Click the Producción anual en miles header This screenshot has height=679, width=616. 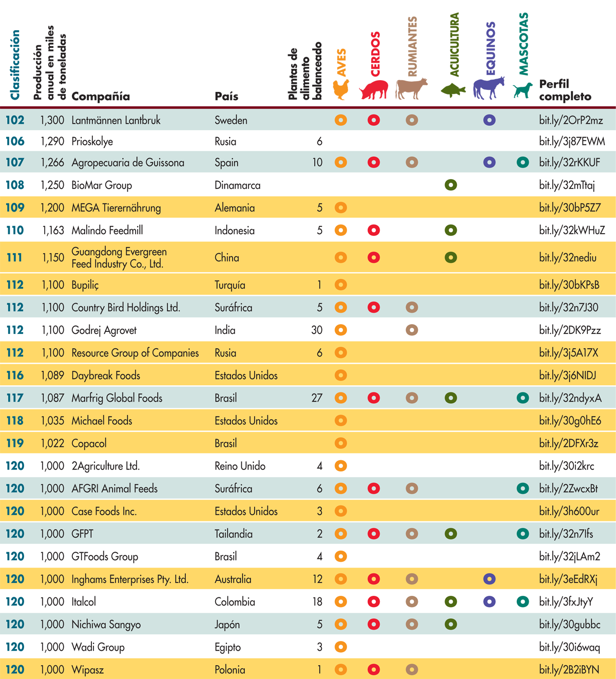pyautogui.click(x=50, y=63)
